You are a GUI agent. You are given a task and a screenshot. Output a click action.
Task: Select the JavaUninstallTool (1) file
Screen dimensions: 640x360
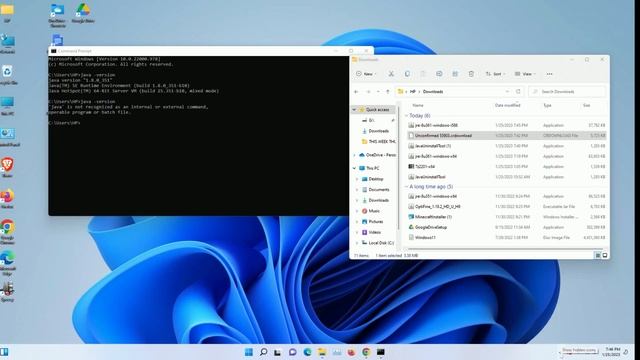[x=507, y=146]
